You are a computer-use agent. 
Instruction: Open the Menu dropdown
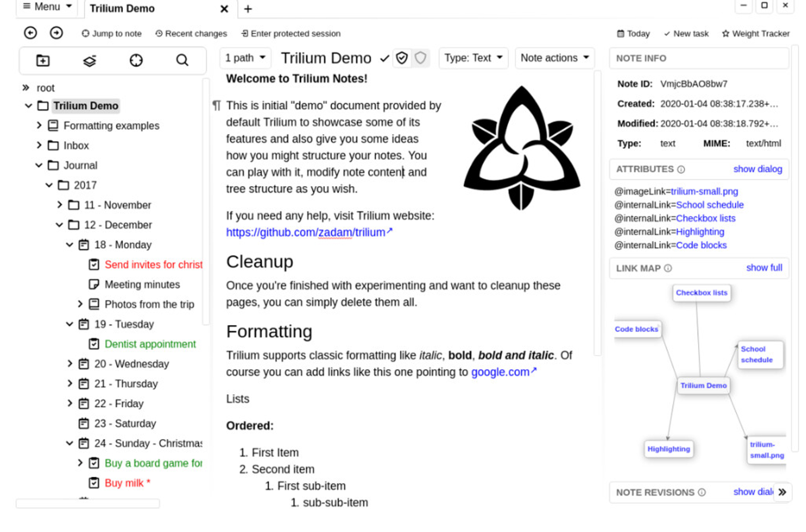point(47,7)
